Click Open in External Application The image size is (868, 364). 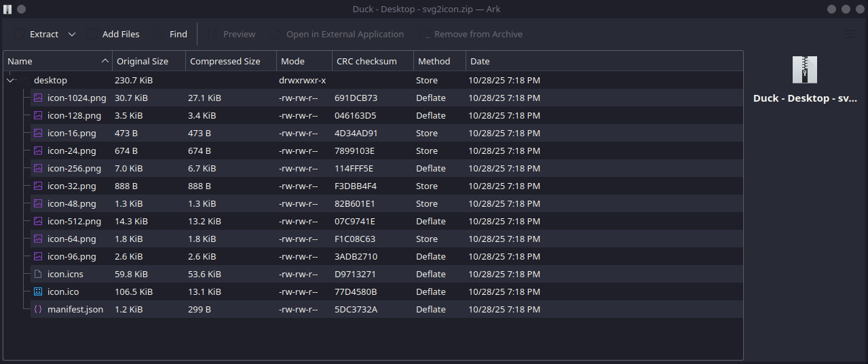[x=337, y=34]
